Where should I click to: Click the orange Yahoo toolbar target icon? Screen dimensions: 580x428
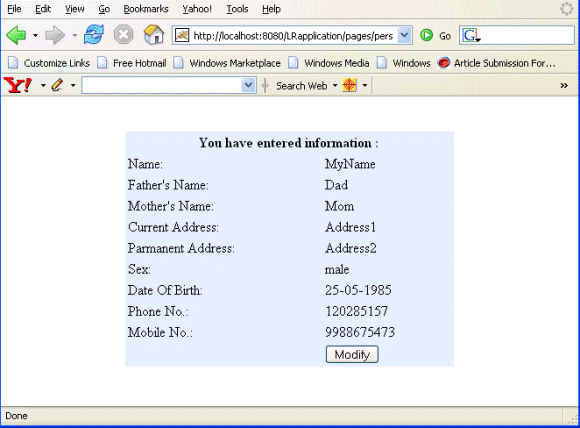[x=350, y=85]
